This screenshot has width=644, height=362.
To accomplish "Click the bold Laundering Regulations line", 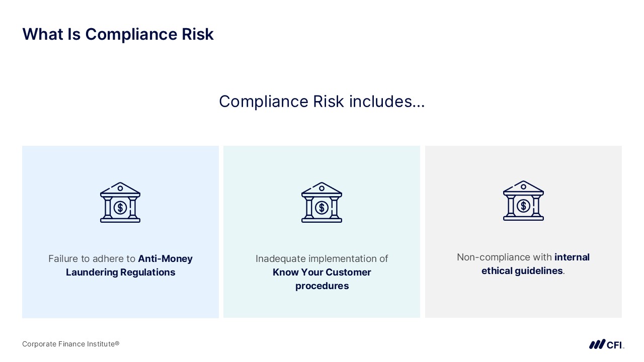I will (x=121, y=273).
